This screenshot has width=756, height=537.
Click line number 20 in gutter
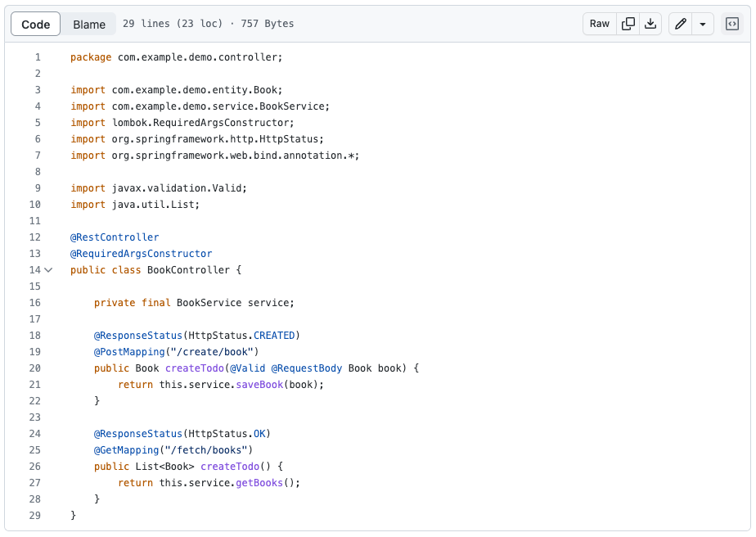pos(34,368)
